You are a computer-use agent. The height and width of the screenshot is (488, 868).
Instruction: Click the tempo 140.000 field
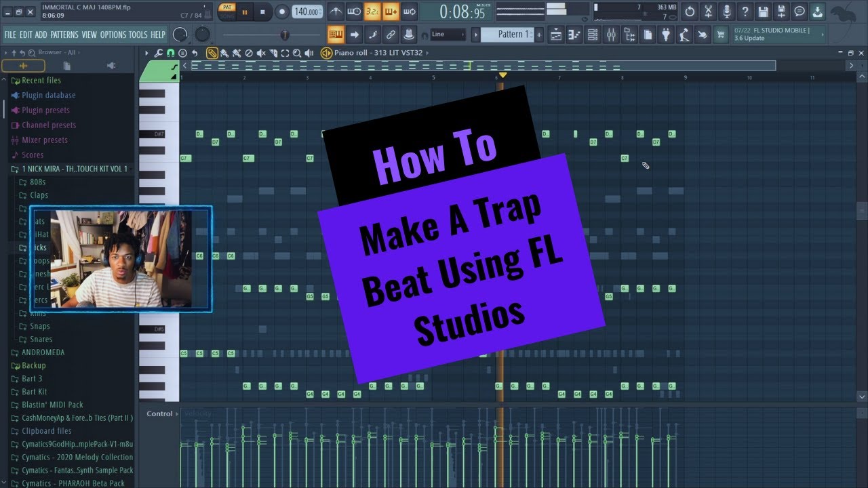(x=308, y=12)
